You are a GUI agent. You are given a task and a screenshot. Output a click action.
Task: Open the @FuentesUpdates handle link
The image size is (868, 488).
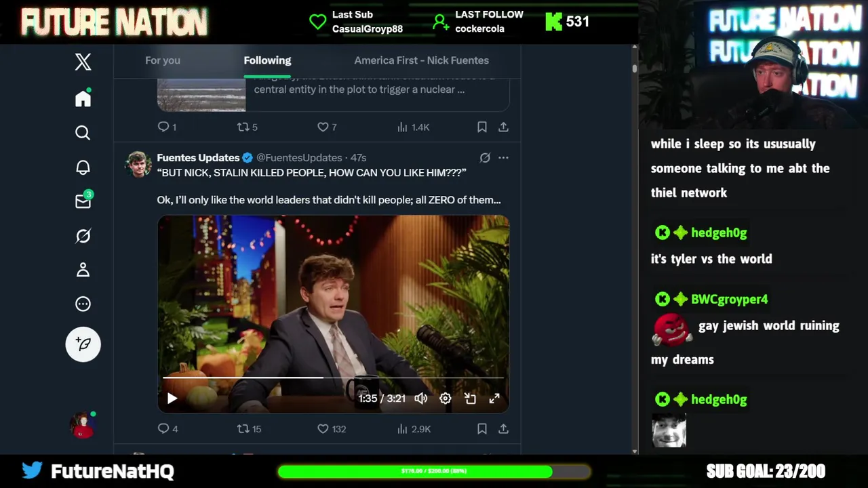299,157
